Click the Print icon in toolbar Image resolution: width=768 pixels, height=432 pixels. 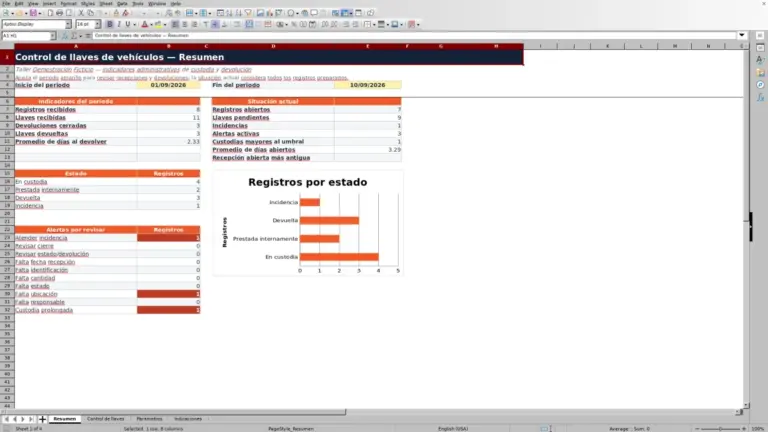point(59,13)
